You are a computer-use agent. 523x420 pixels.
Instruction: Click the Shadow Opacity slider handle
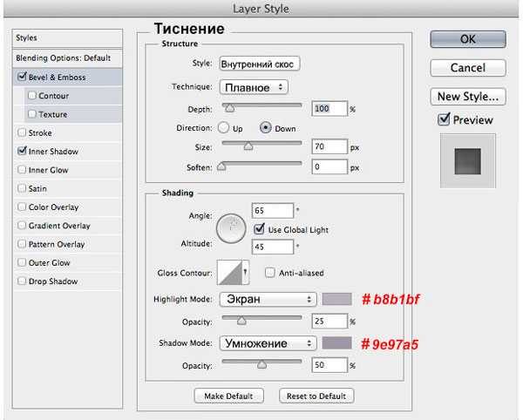click(x=261, y=364)
